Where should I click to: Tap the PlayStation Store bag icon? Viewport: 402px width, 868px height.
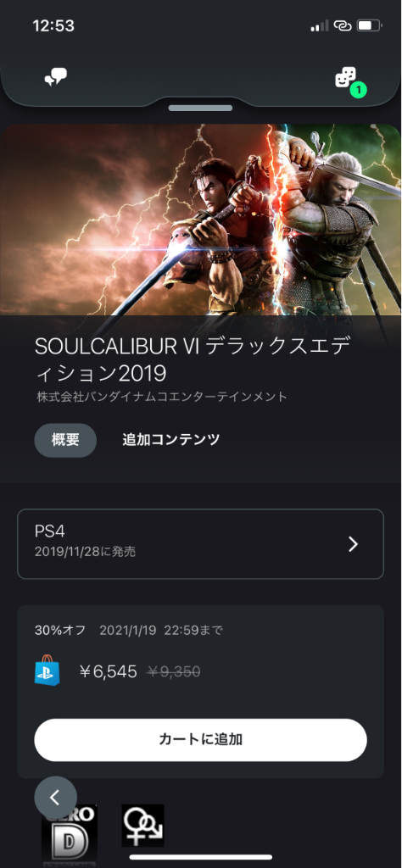(47, 672)
